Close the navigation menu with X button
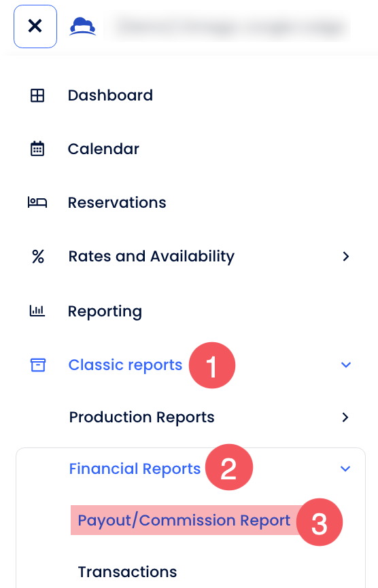This screenshot has height=588, width=378. click(35, 26)
